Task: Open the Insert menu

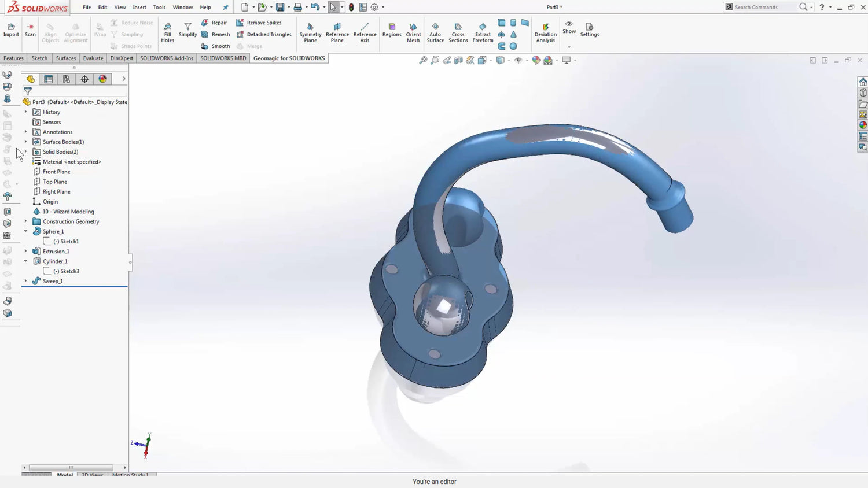Action: (139, 8)
